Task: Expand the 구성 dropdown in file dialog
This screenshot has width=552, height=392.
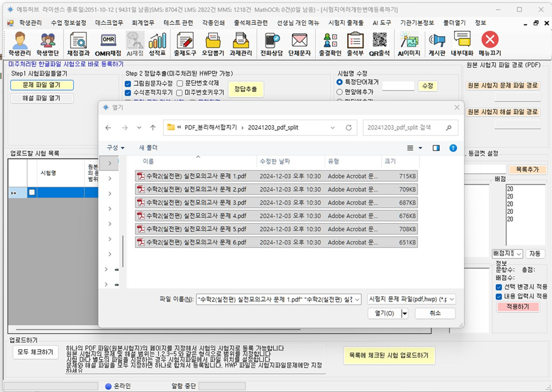Action: click(115, 148)
